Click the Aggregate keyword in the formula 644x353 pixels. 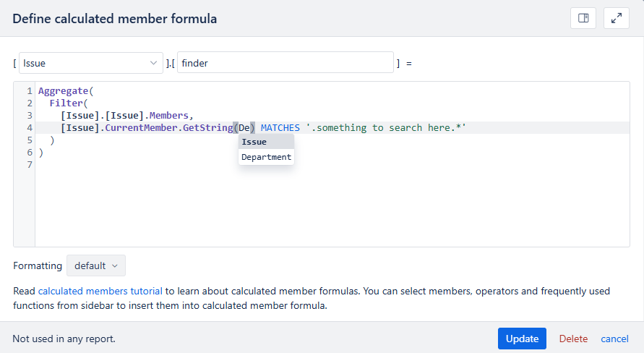64,91
